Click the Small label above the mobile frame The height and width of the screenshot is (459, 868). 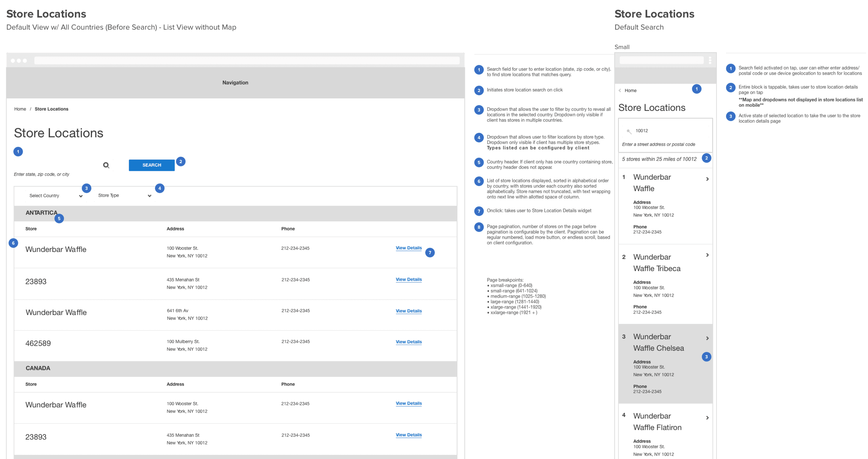622,47
